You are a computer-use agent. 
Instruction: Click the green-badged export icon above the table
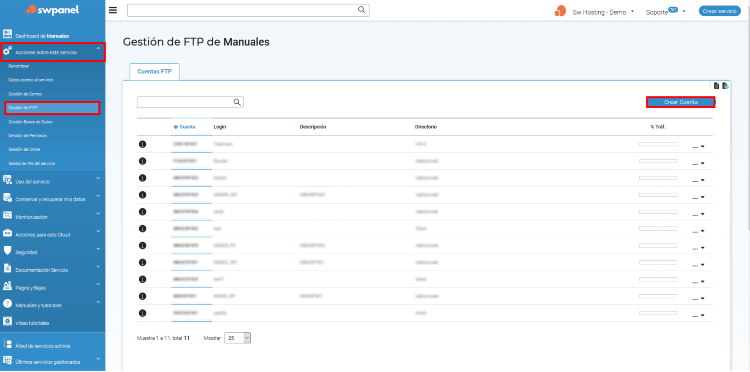pos(726,86)
